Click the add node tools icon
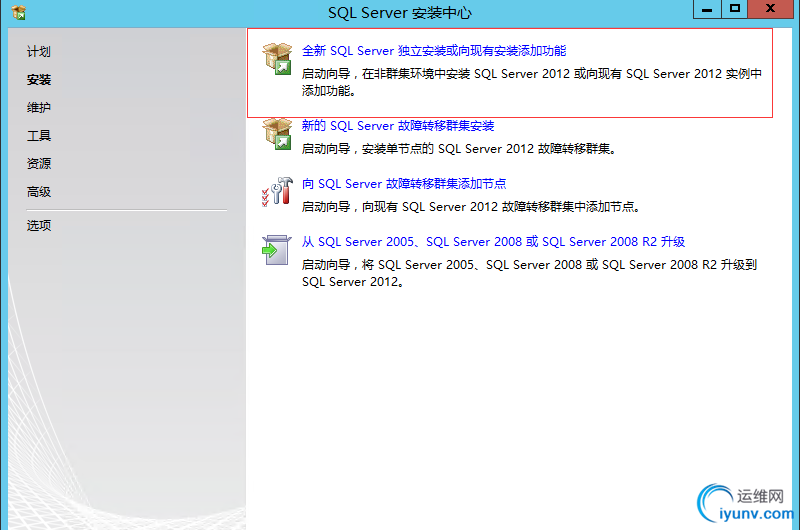 pyautogui.click(x=277, y=192)
